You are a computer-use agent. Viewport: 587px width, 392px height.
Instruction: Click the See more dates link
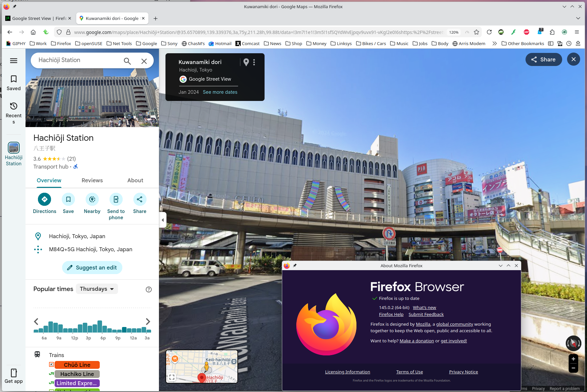click(x=220, y=92)
